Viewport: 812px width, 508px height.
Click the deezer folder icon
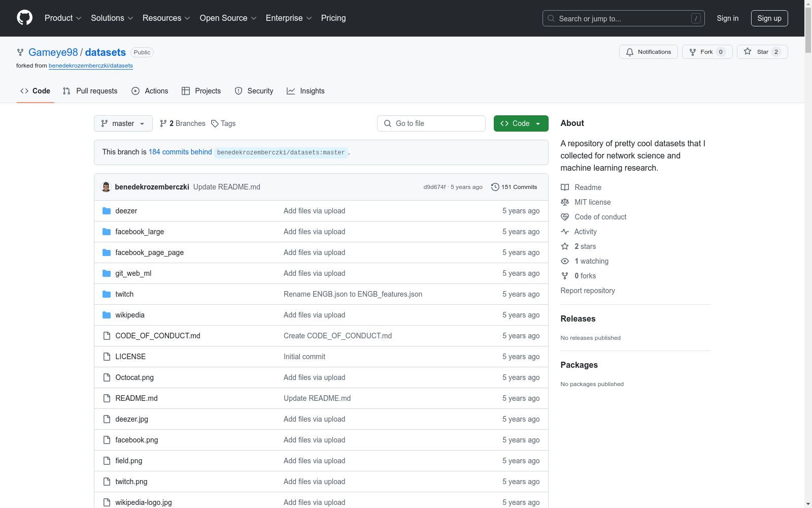[107, 211]
